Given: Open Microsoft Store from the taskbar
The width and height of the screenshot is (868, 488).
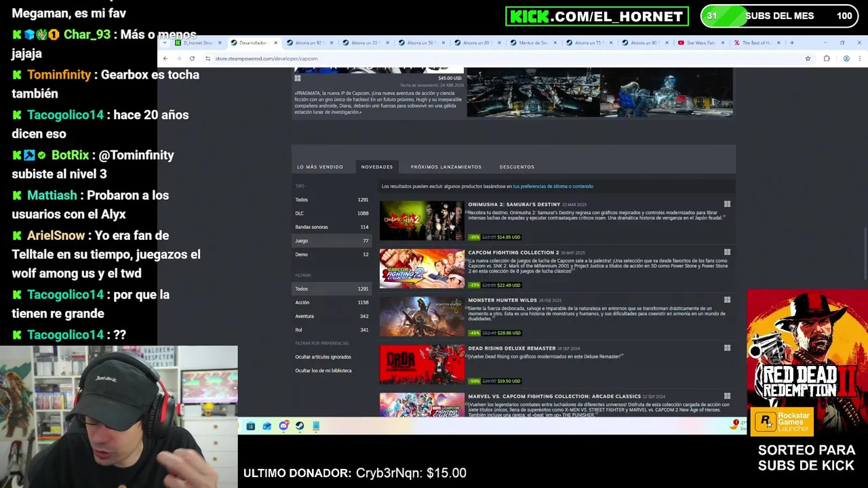Looking at the screenshot, I should [251, 426].
